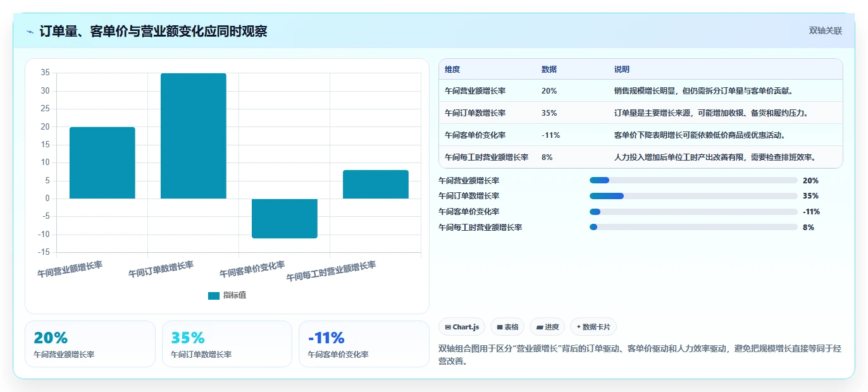Screen dimensions: 868x392
Task: Click the description starting 销售规模增长明显
Action: pyautogui.click(x=704, y=91)
